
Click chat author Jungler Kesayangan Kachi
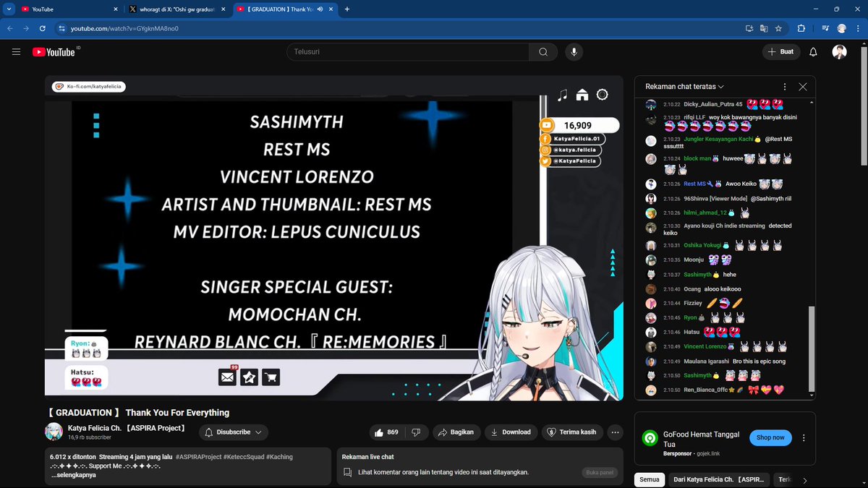pos(719,139)
